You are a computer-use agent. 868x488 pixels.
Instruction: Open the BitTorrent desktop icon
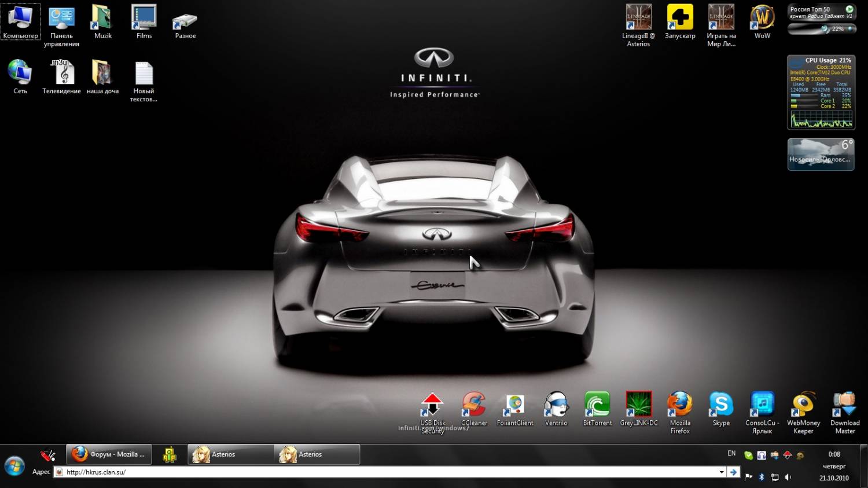point(597,405)
